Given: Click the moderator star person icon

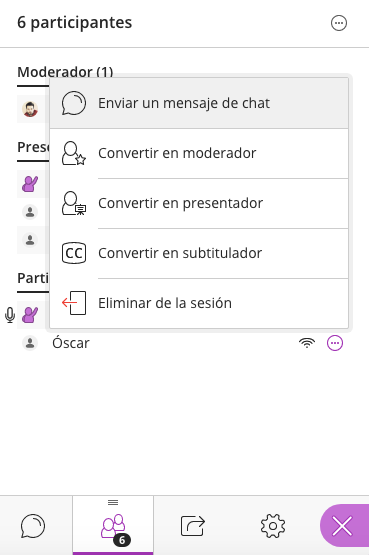Looking at the screenshot, I should click(74, 153).
